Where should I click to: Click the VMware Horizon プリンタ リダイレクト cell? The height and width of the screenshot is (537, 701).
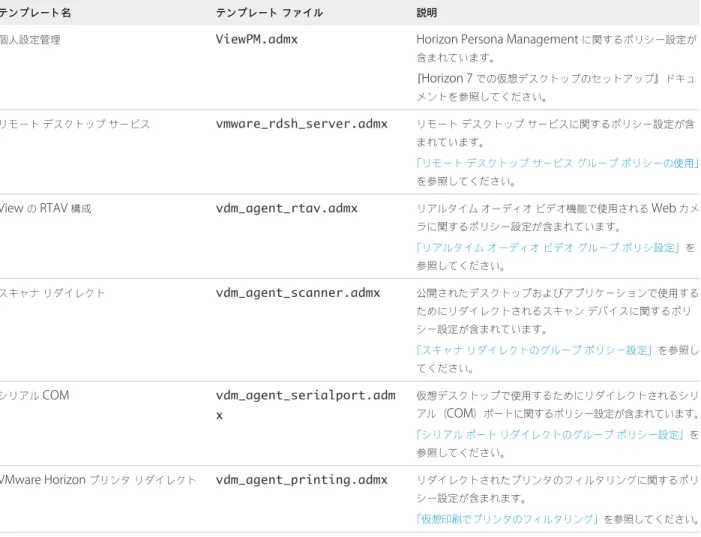click(x=98, y=480)
